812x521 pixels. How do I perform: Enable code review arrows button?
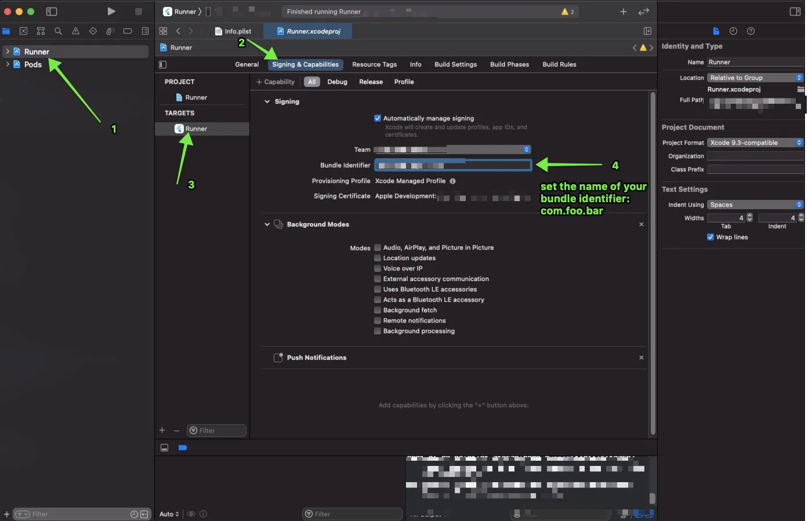(x=644, y=12)
